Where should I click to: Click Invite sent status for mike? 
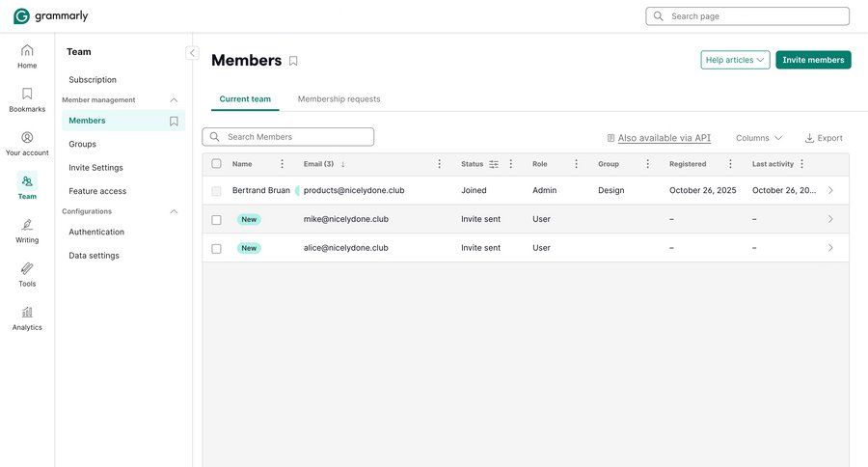coord(480,219)
